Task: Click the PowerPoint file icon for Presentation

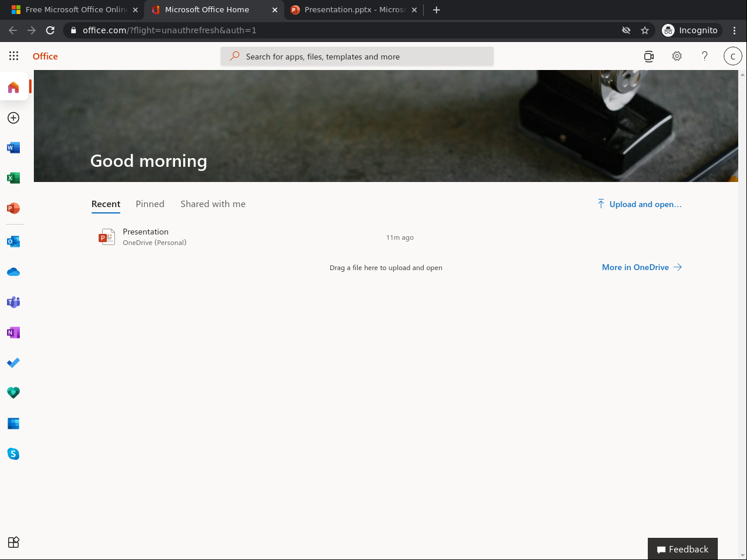Action: pyautogui.click(x=107, y=237)
